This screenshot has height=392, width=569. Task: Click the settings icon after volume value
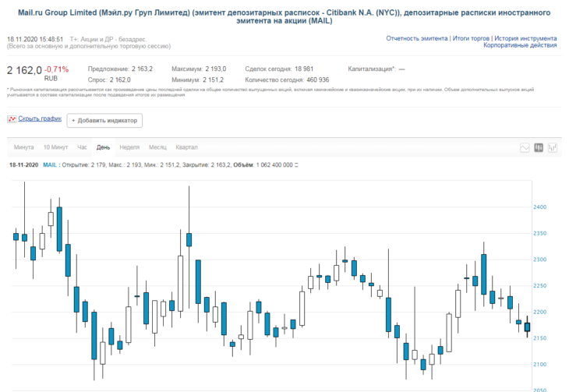pos(296,165)
